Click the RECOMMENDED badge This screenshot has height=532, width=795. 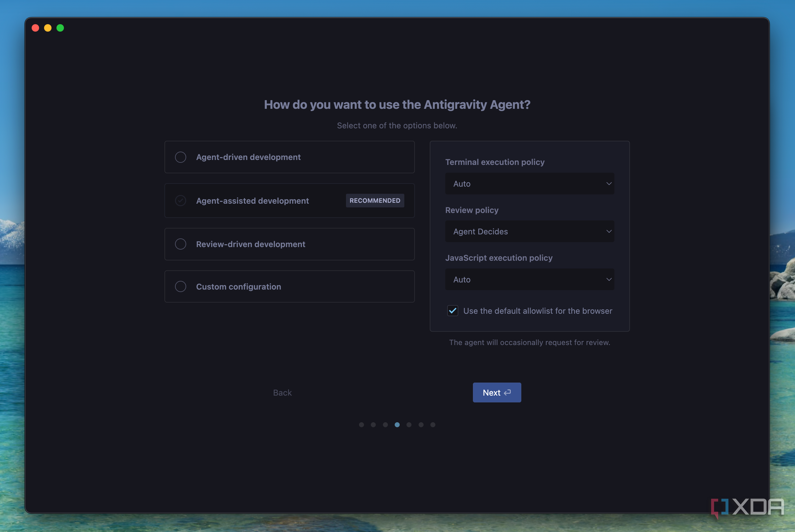375,201
